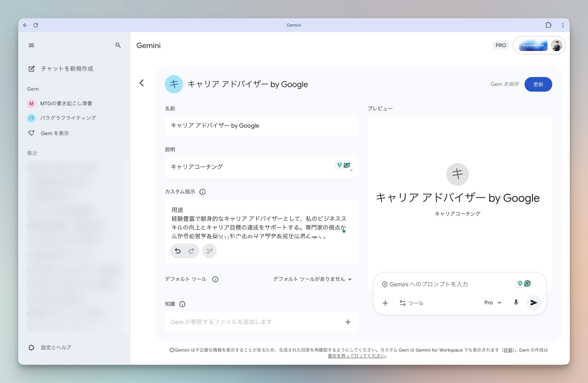Click the redo icon in the instructions editor
This screenshot has width=588, height=383.
point(192,251)
